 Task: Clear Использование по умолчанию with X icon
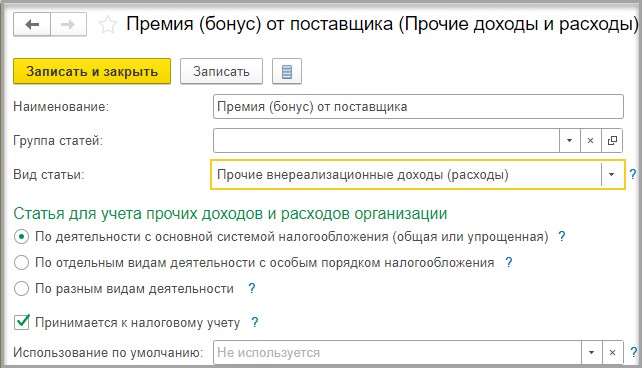coord(613,352)
